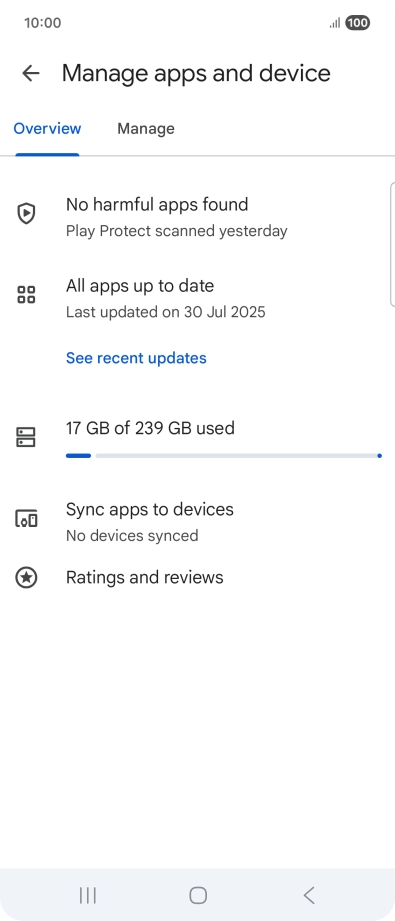Tap the Android recent apps button
This screenshot has height=921, width=395.
click(88, 895)
